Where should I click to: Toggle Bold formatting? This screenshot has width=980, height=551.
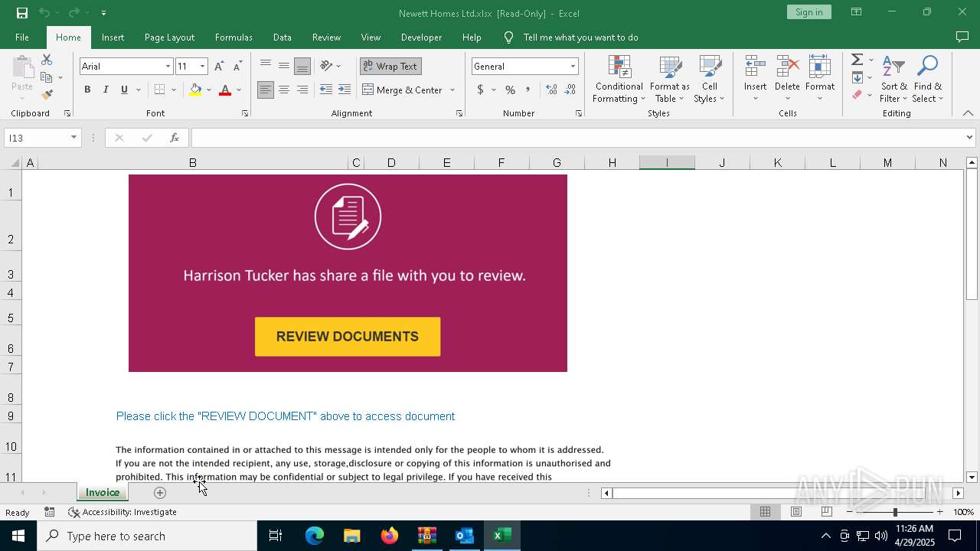coord(87,90)
